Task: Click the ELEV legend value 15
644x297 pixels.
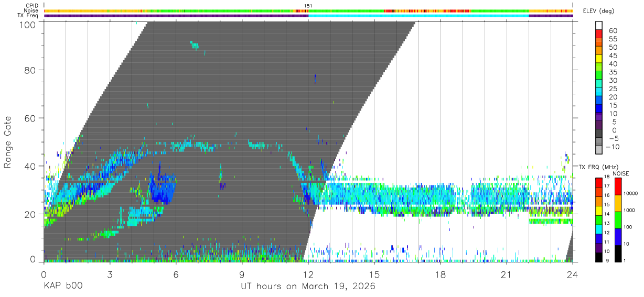Action: click(x=613, y=105)
